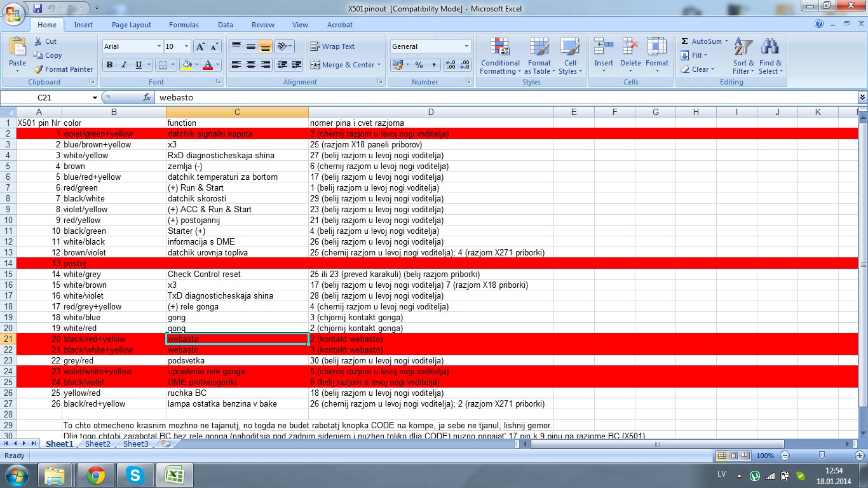Viewport: 868px width, 488px height.
Task: Copy the selected cell
Action: 48,55
